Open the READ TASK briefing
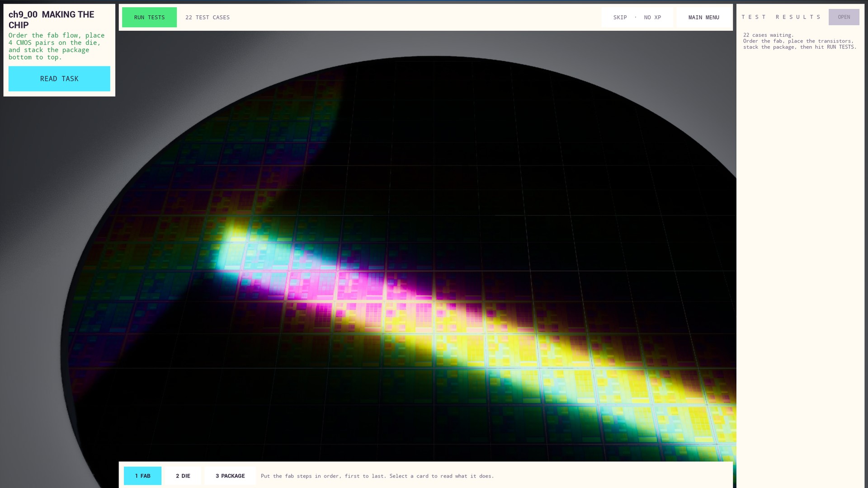This screenshot has width=868, height=488. [x=59, y=79]
